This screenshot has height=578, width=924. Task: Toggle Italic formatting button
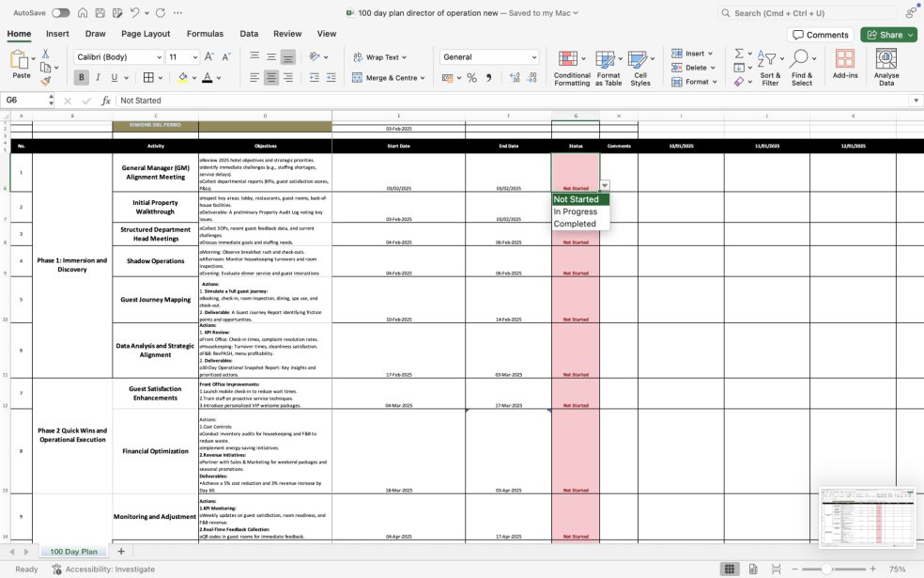(x=98, y=78)
